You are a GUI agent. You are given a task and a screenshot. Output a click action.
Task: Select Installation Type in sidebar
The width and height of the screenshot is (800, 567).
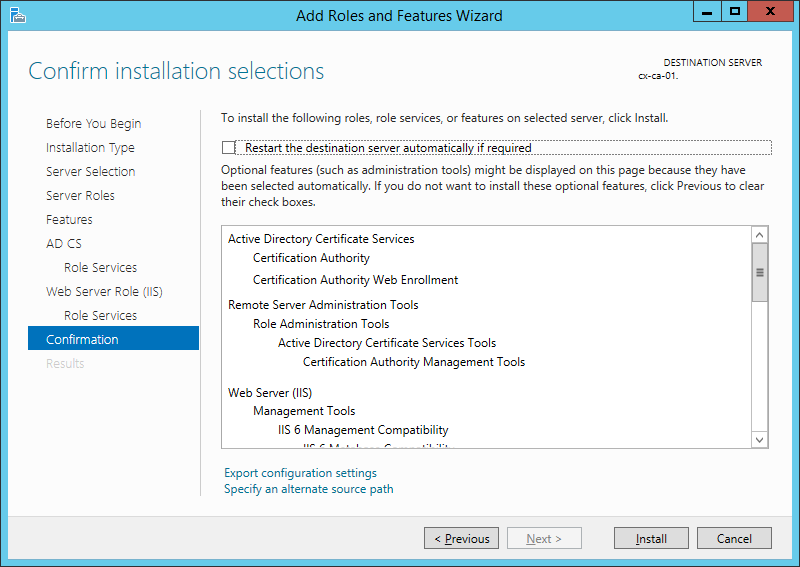pos(90,148)
